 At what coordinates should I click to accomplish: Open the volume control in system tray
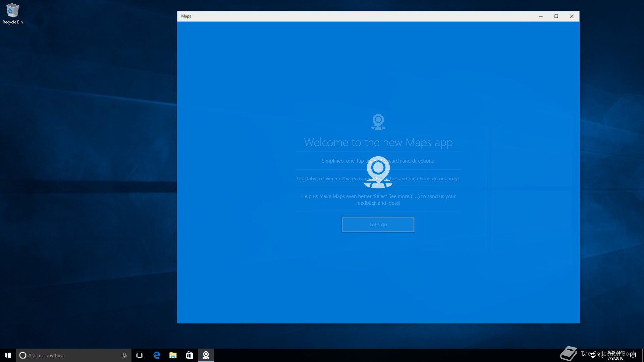(600, 355)
